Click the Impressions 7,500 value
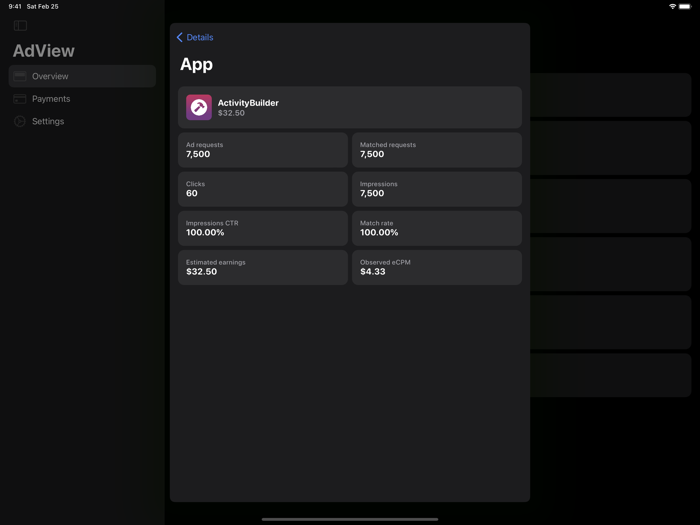Screen dimensions: 700x525 pyautogui.click(x=372, y=193)
